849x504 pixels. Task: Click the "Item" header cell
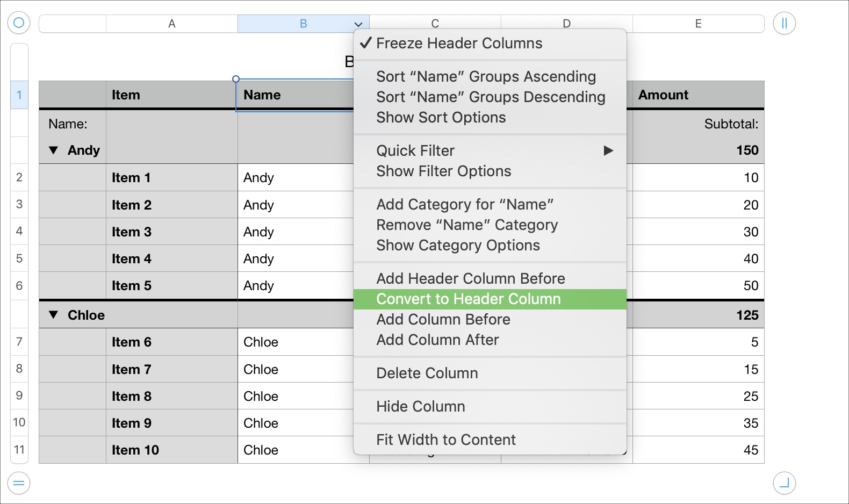[x=172, y=95]
